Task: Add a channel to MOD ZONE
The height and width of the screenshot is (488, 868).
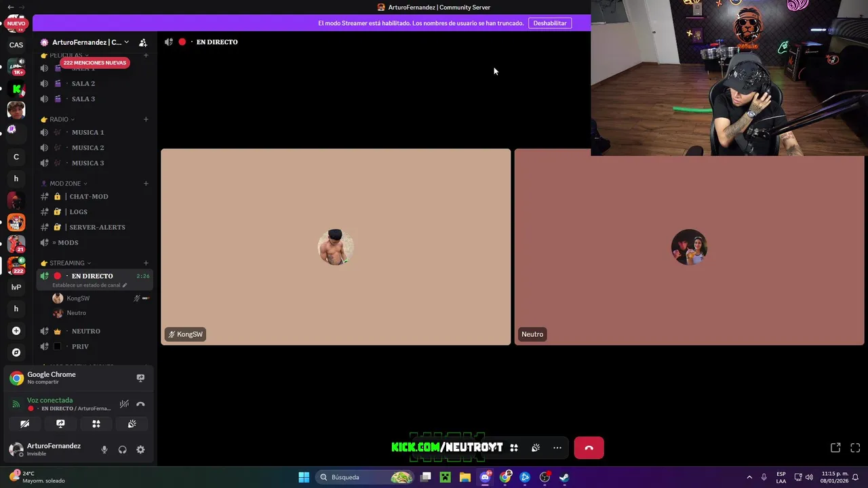Action: coord(146,183)
